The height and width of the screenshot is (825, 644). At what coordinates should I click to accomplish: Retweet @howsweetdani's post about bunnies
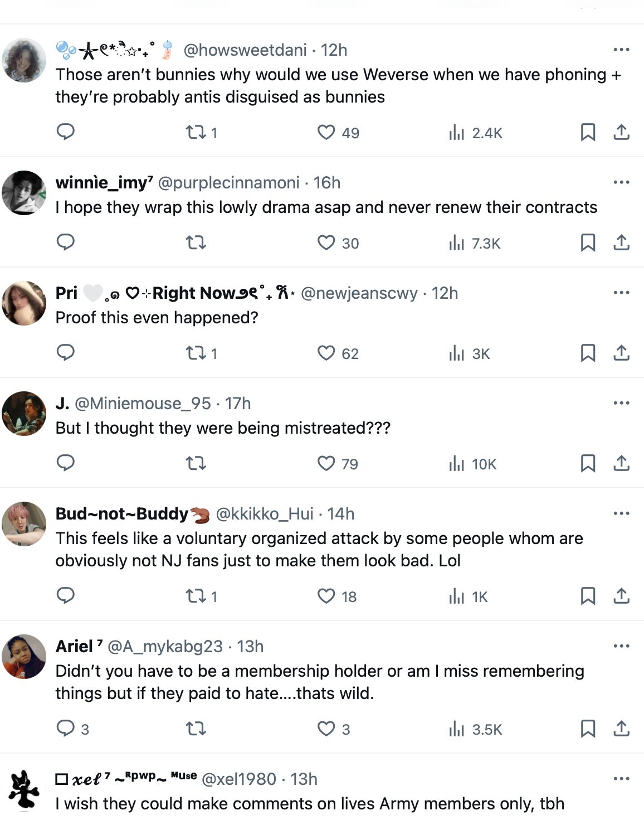196,132
